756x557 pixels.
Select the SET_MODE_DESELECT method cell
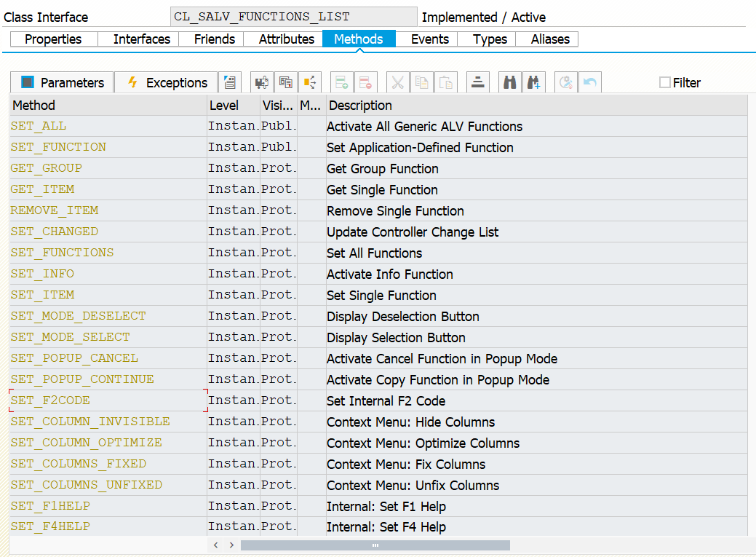(x=108, y=316)
